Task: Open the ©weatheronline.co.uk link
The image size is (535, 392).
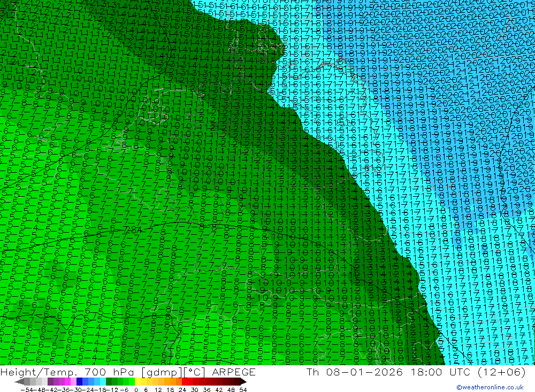Action: click(x=490, y=387)
